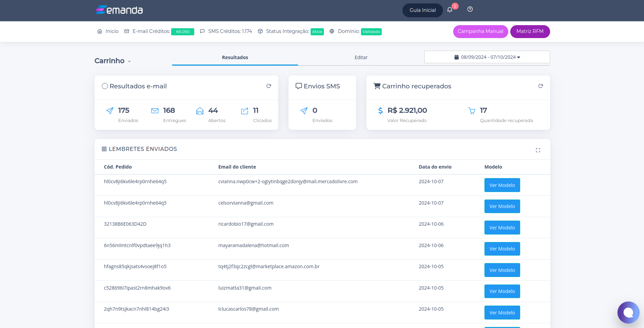644x328 pixels.
Task: View model for cvianna.nwp0cw mercadolivre email
Action: pos(502,185)
